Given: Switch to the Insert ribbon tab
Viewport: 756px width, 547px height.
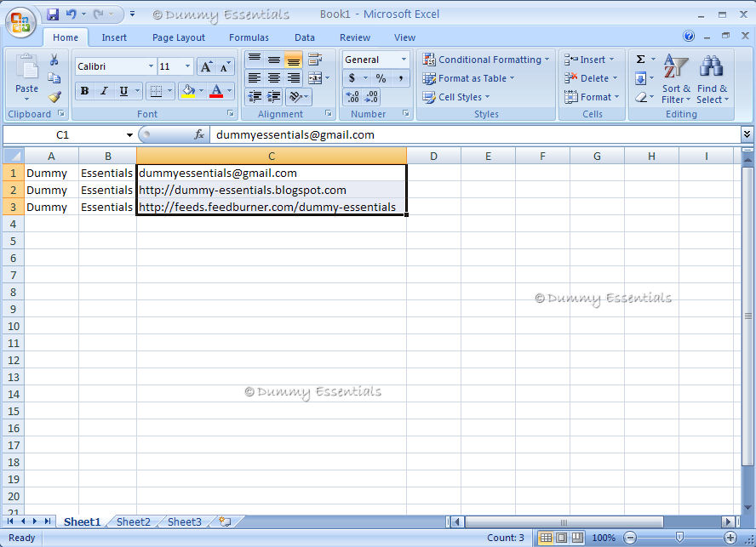Looking at the screenshot, I should (x=114, y=37).
